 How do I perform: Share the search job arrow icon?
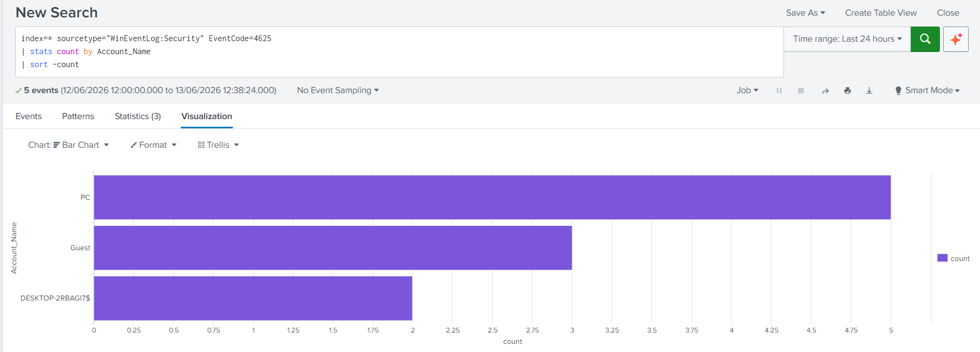[825, 90]
